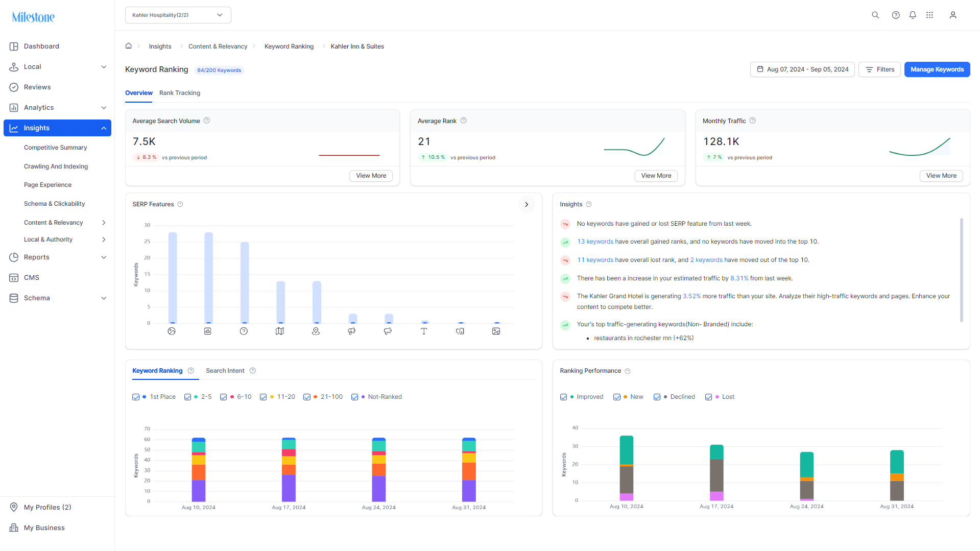Toggle the 1st Place checkbox
Image resolution: width=980 pixels, height=551 pixels.
136,397
